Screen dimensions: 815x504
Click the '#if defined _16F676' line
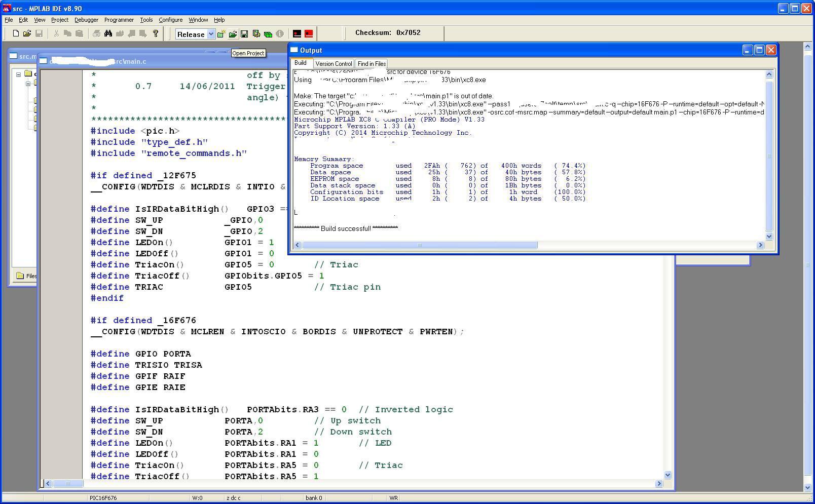(x=143, y=321)
